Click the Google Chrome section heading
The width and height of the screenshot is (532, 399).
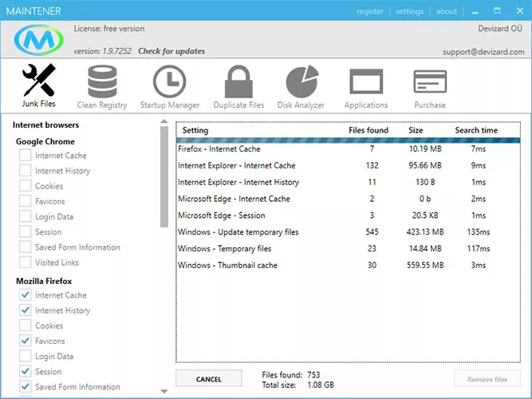tap(45, 141)
